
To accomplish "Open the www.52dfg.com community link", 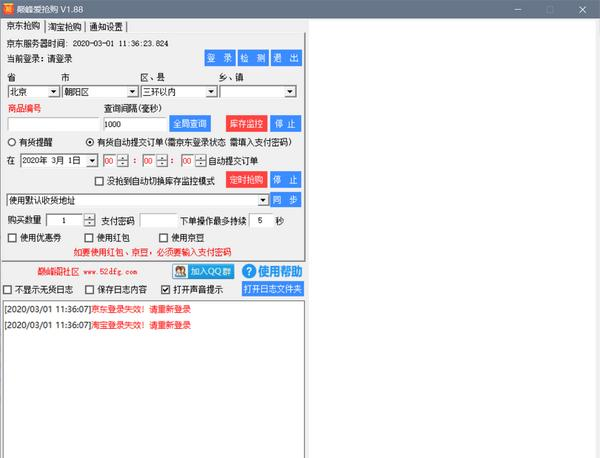I will [110, 272].
